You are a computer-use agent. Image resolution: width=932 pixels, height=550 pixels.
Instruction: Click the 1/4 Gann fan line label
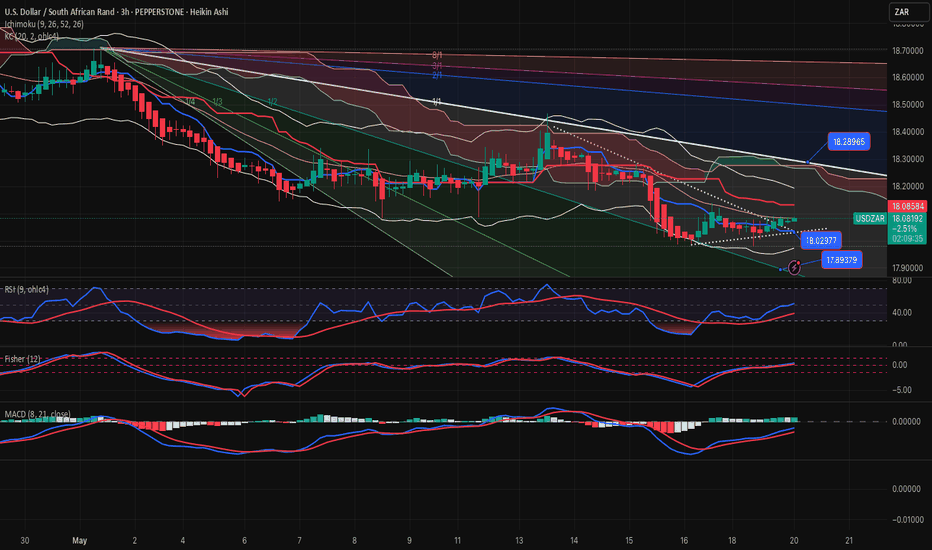[190, 102]
